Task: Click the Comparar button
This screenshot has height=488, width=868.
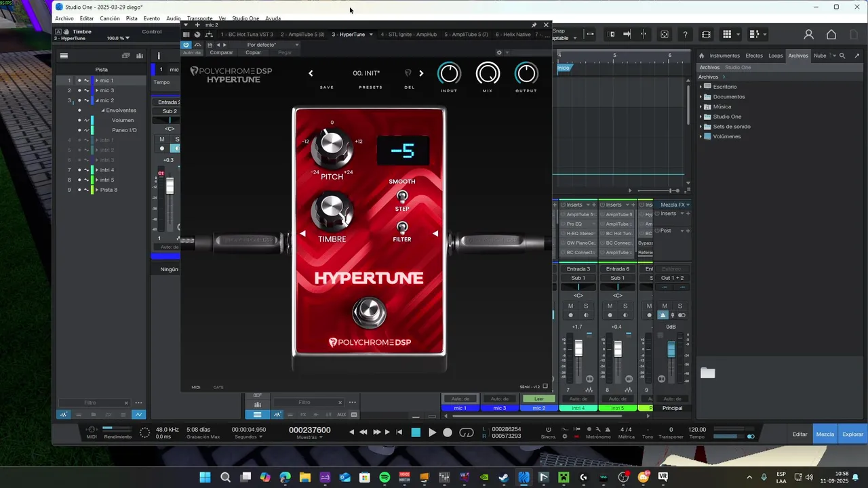Action: pyautogui.click(x=221, y=52)
